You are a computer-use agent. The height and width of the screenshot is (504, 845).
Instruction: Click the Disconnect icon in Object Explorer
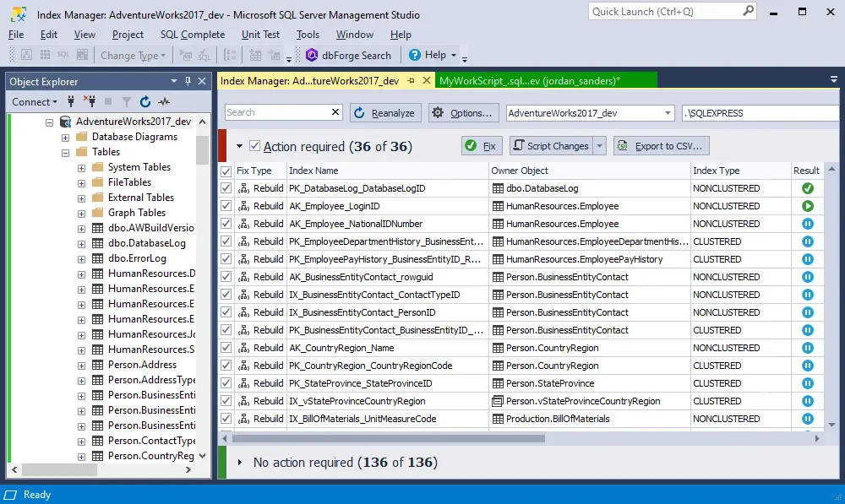pyautogui.click(x=89, y=101)
